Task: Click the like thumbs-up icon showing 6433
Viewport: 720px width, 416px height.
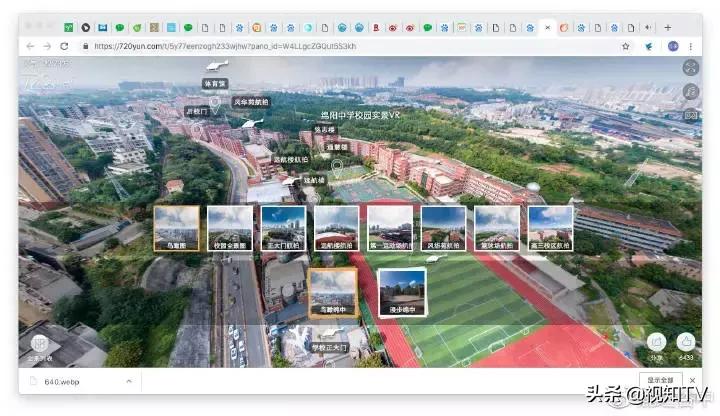Action: (685, 342)
